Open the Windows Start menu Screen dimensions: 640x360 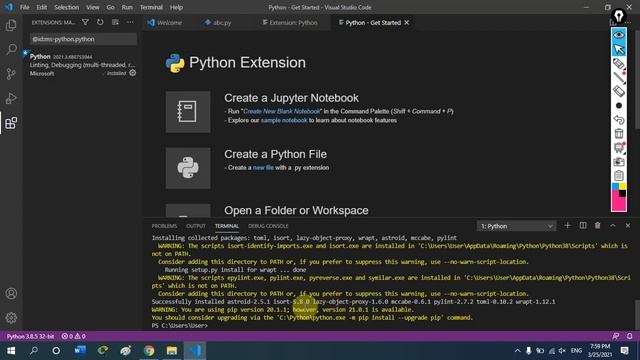point(11,351)
